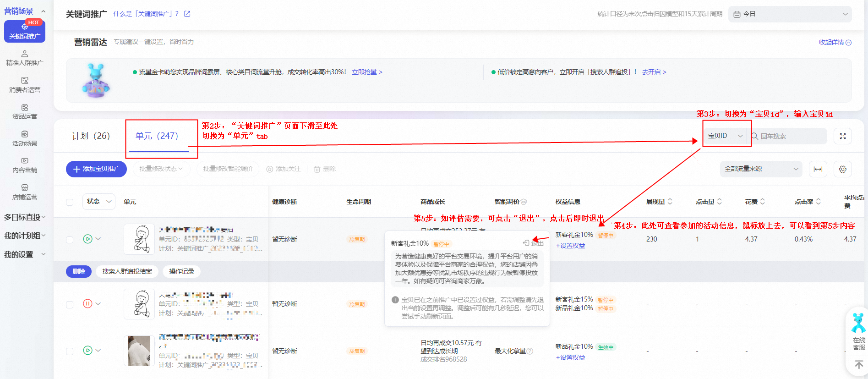Screen dimensions: 868x379
Task: Expand status chevron in first row
Action: (98, 239)
